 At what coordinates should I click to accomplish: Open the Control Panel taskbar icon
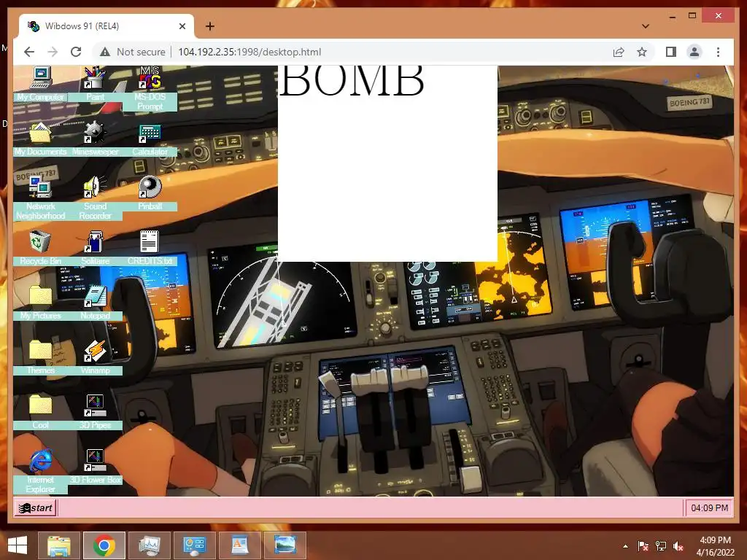pyautogui.click(x=194, y=545)
